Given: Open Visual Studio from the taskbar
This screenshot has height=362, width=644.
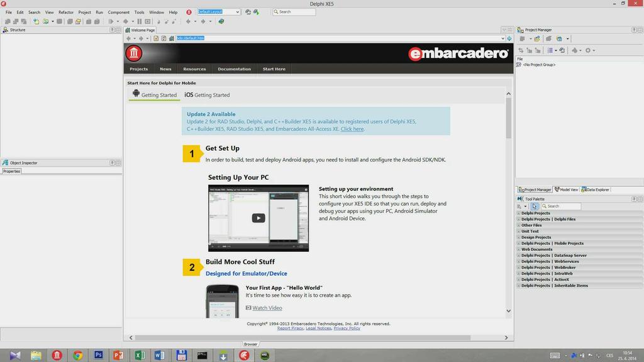Looking at the screenshot, I should (x=15, y=355).
